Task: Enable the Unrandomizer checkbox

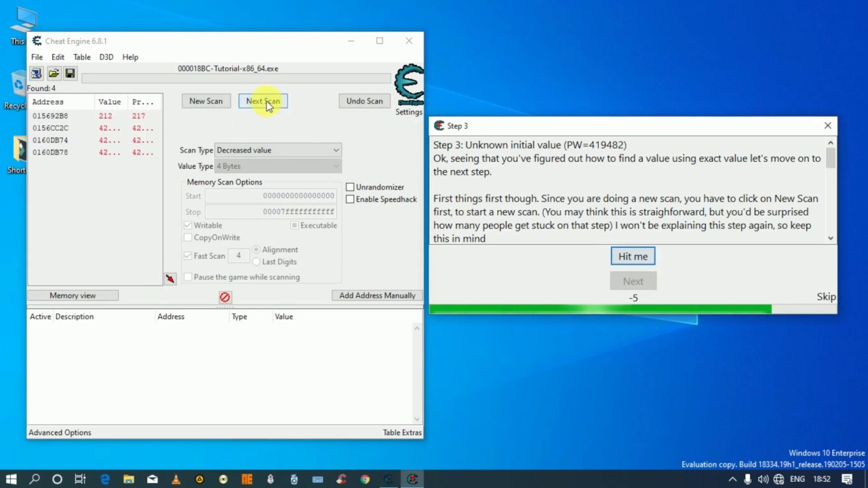Action: tap(350, 187)
